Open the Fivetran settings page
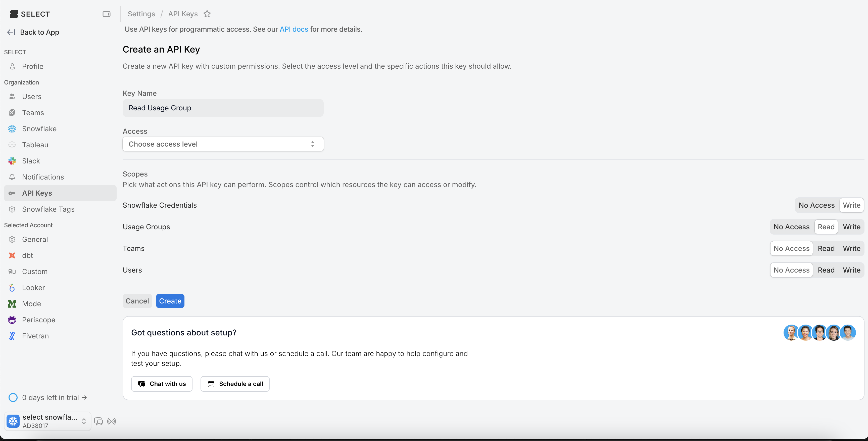This screenshot has height=441, width=868. [35, 336]
